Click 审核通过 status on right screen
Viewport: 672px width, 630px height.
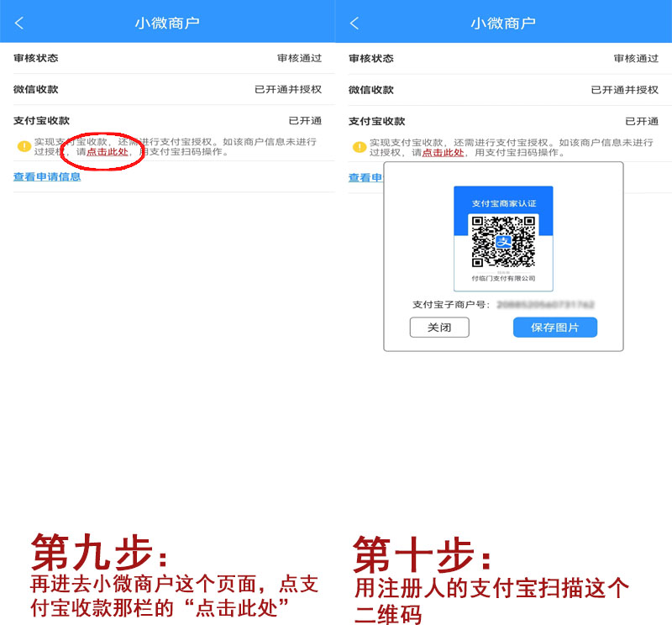click(636, 58)
